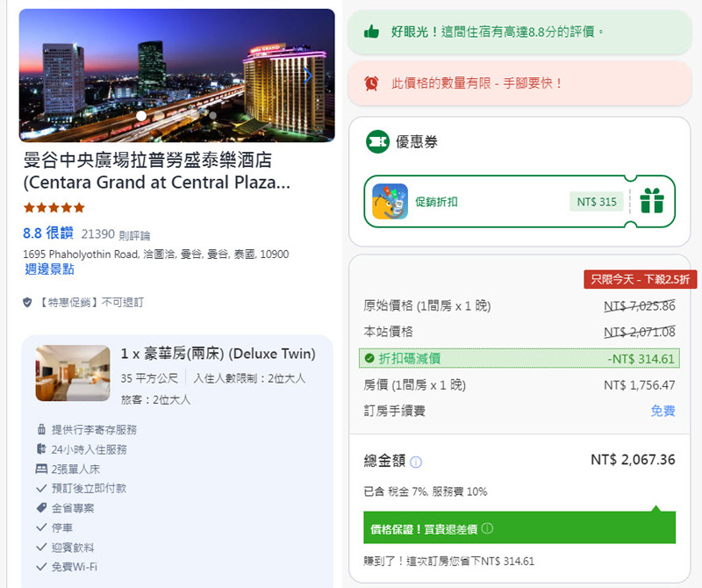Click 入住人數限制:2位大人 text

(x=249, y=378)
